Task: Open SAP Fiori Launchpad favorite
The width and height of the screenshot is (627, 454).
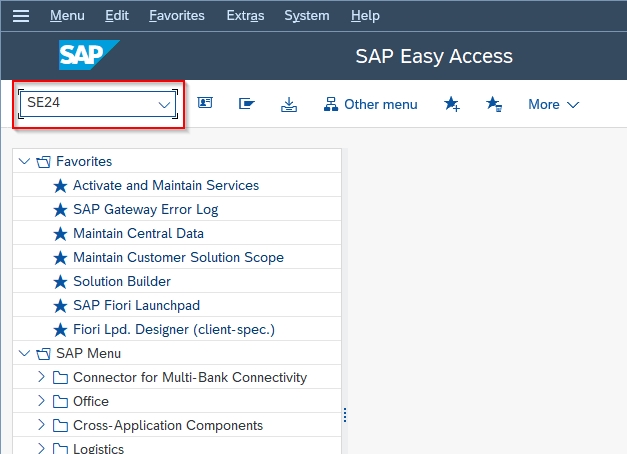Action: (x=136, y=305)
